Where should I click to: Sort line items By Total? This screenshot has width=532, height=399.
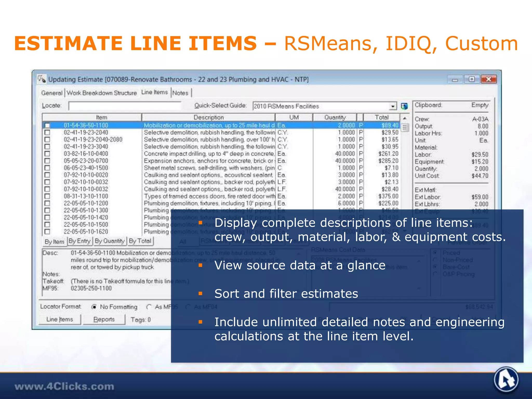pyautogui.click(x=140, y=241)
